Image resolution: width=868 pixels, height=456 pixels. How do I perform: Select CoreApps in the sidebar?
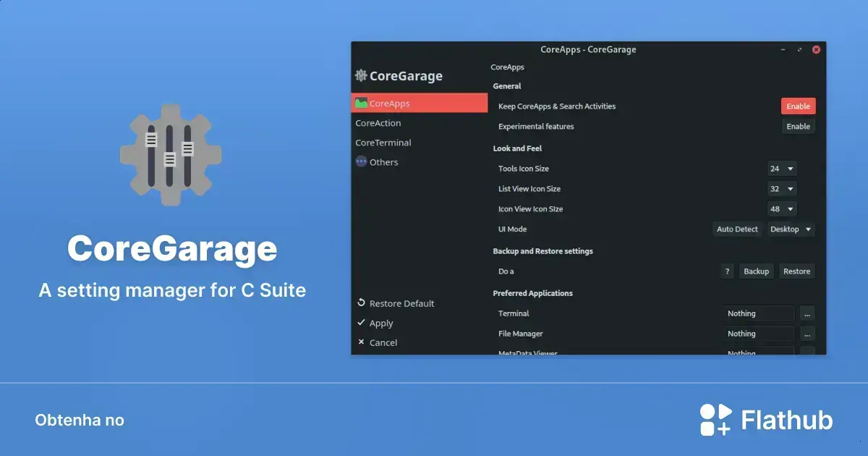click(420, 104)
